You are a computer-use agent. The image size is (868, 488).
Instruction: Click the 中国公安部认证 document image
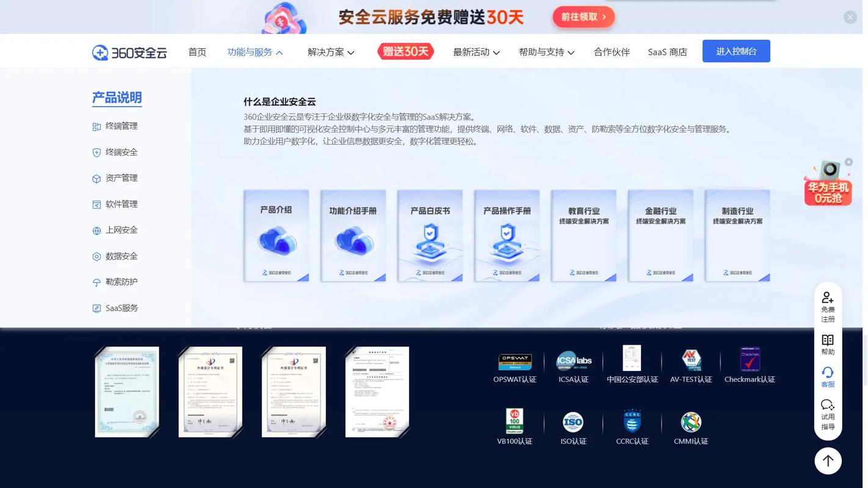pos(632,358)
